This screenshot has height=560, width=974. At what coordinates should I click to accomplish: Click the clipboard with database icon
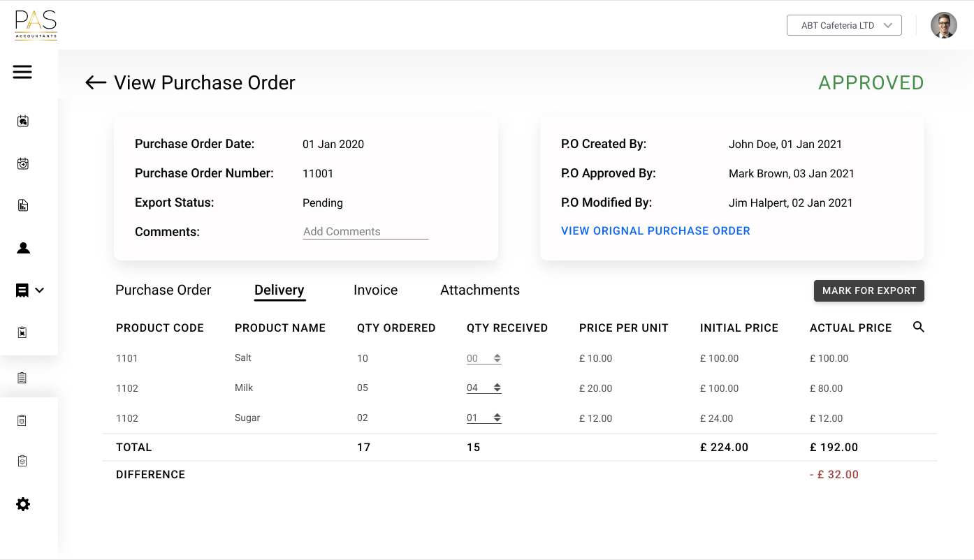[22, 420]
